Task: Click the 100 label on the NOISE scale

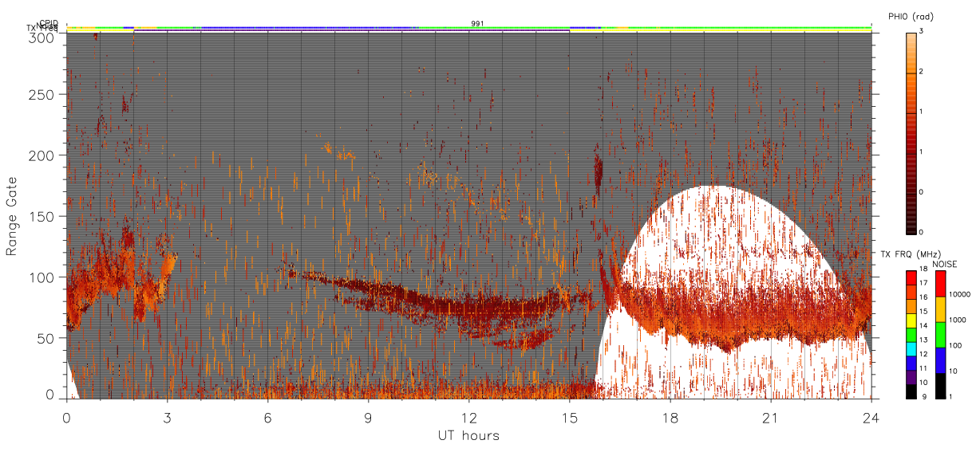Action: (x=956, y=345)
